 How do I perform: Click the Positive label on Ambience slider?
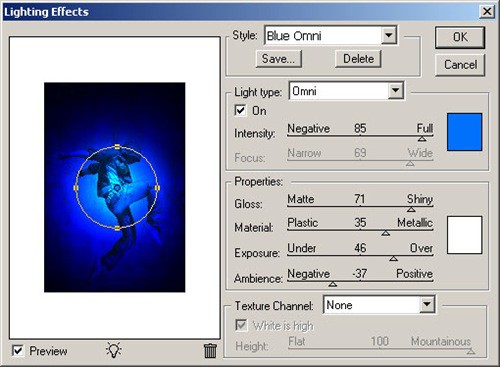pos(414,274)
